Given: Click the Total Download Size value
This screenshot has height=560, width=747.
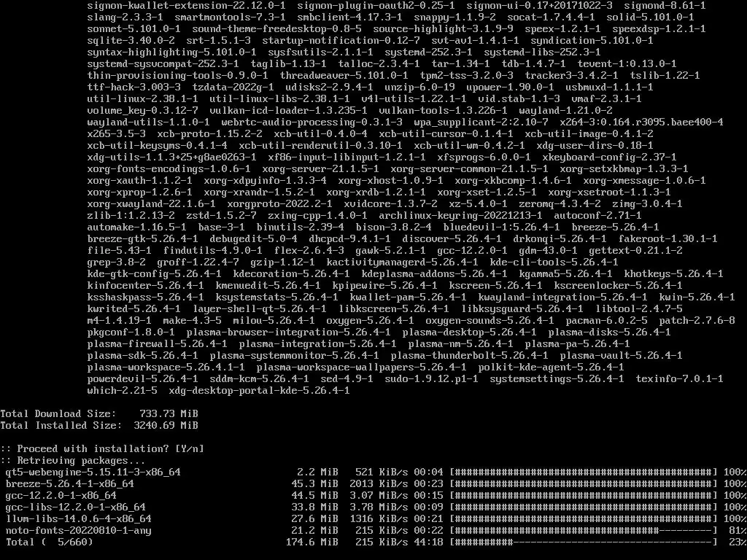Looking at the screenshot, I should [169, 414].
